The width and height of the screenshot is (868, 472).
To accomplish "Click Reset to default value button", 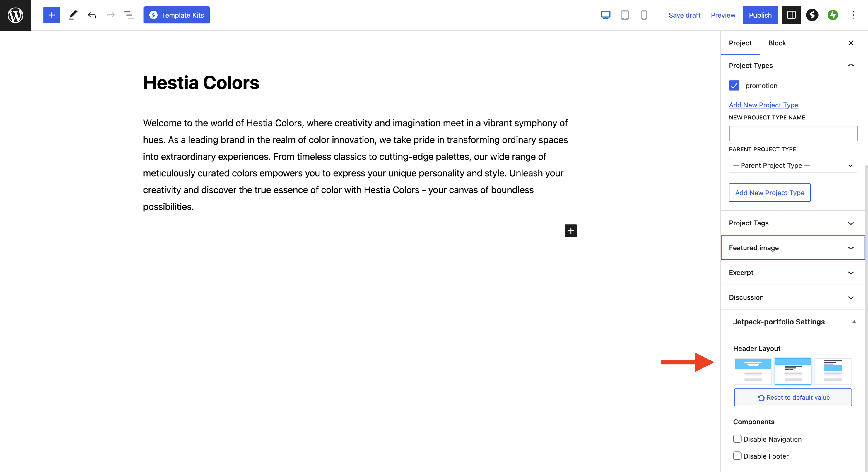I will pos(792,398).
